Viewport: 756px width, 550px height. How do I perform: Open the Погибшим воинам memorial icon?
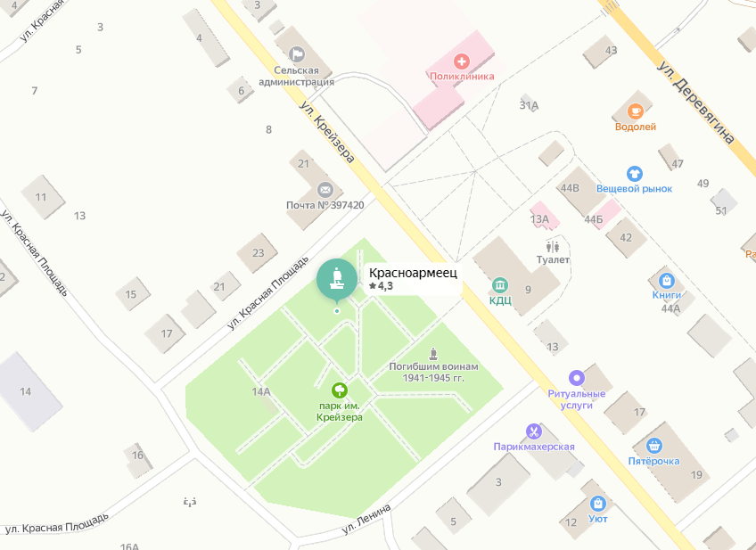tap(433, 354)
